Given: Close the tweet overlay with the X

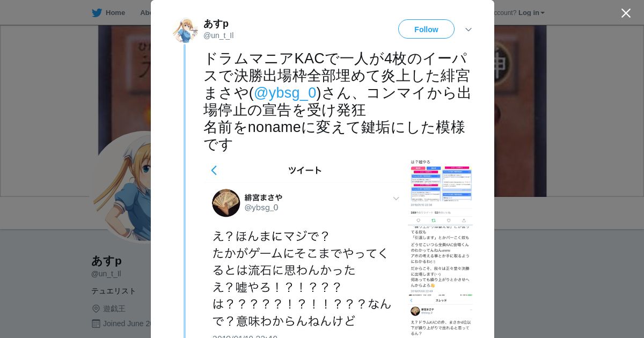Looking at the screenshot, I should (626, 13).
